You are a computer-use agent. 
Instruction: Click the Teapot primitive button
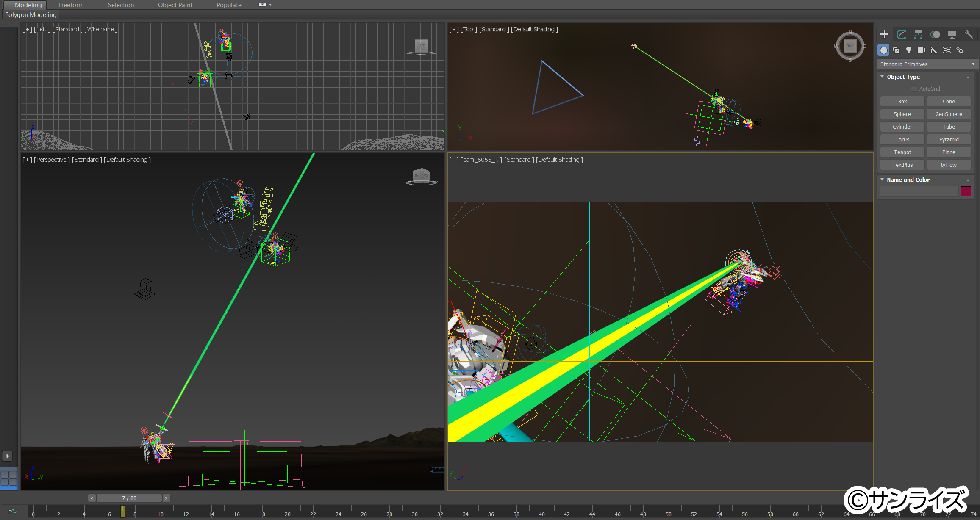902,152
